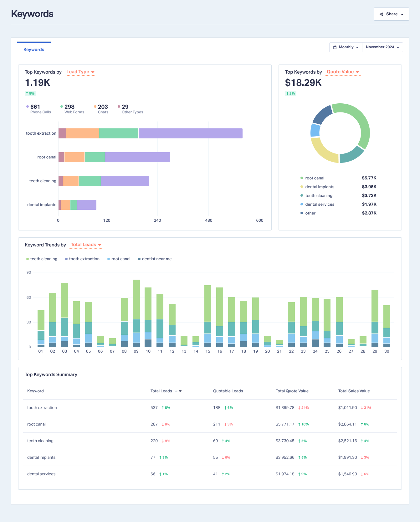Click the day 15 bar in trends chart
The height and width of the screenshot is (522, 420).
(x=208, y=316)
